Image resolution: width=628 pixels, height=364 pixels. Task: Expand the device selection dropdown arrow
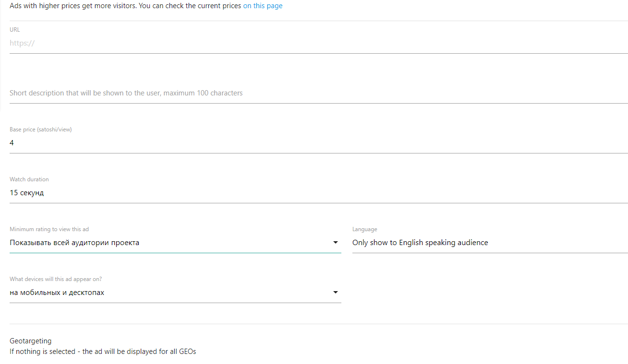point(335,293)
